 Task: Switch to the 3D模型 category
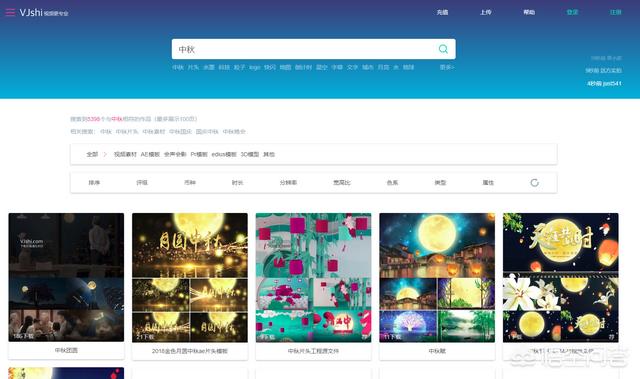pyautogui.click(x=250, y=154)
